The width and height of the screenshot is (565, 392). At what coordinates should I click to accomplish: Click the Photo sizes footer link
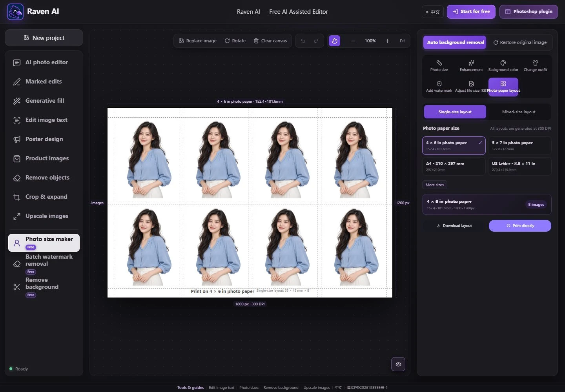[x=249, y=388]
